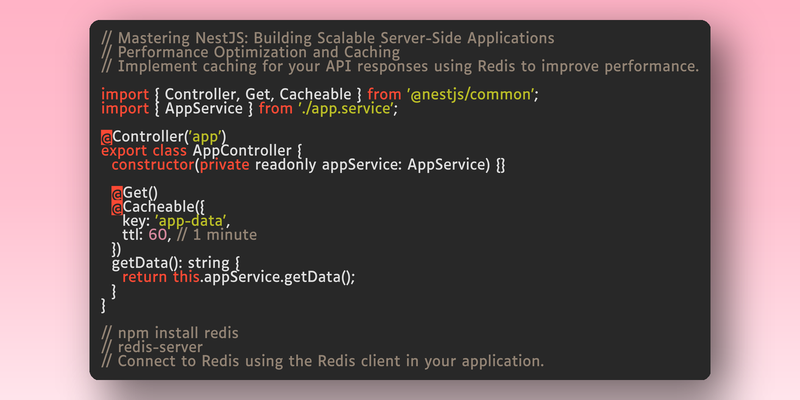Screen dimensions: 800x400
Task: Click the ttl value 60
Action: click(x=158, y=235)
